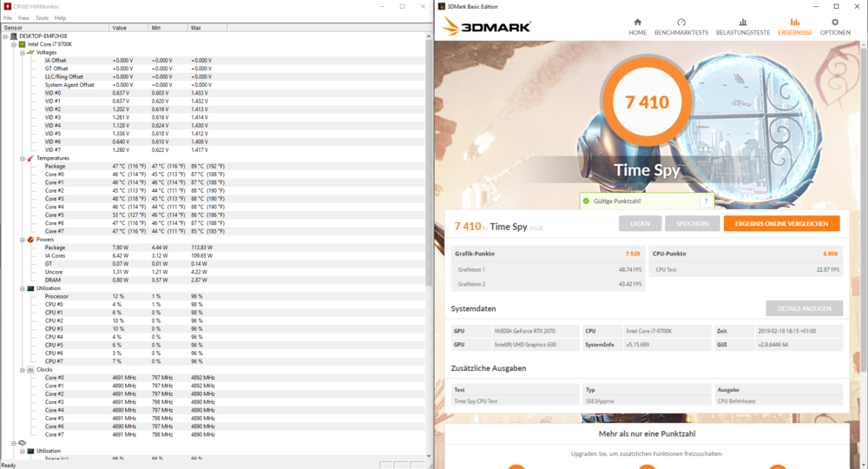
Task: Click the question mark help icon
Action: (x=705, y=201)
